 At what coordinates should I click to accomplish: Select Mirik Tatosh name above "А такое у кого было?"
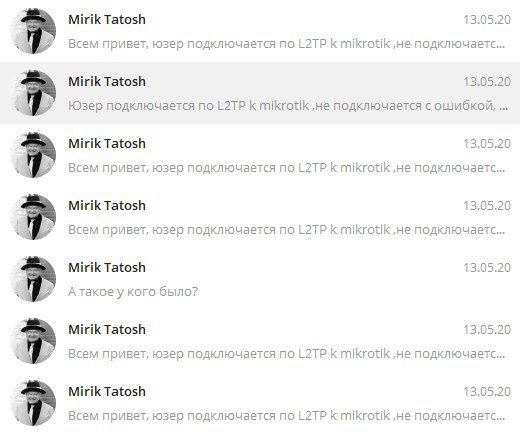pos(107,268)
